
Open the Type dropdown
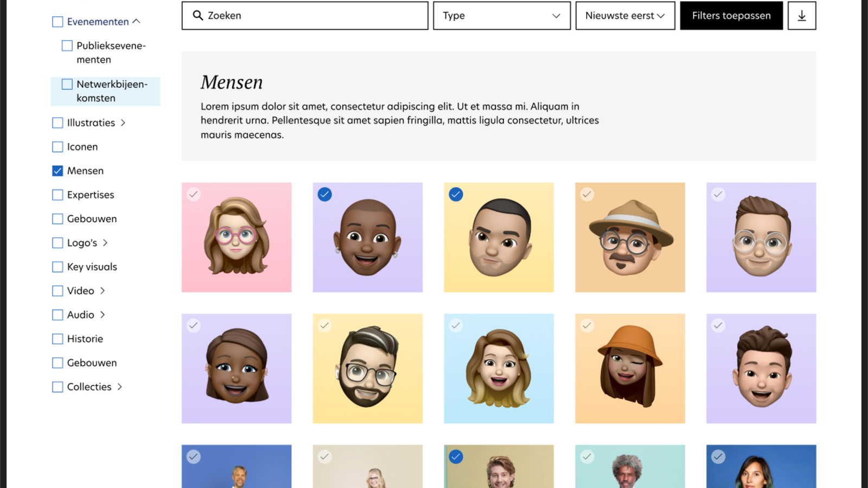[501, 16]
